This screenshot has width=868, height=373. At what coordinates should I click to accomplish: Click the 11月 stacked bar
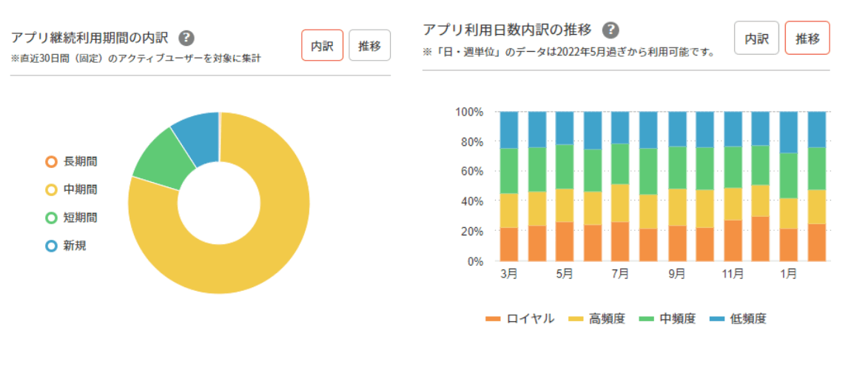coord(733,186)
